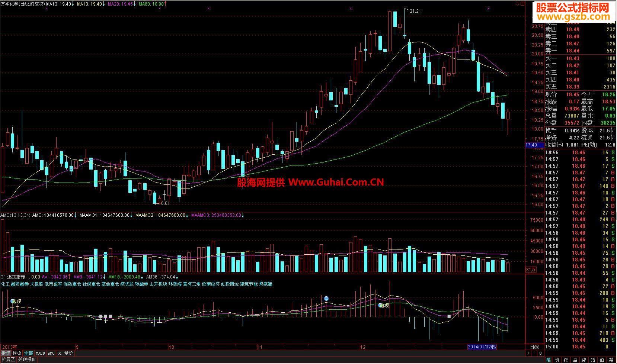Click the X1万 unit label in volume panel
Screen dimensions: 617x364
point(531,270)
